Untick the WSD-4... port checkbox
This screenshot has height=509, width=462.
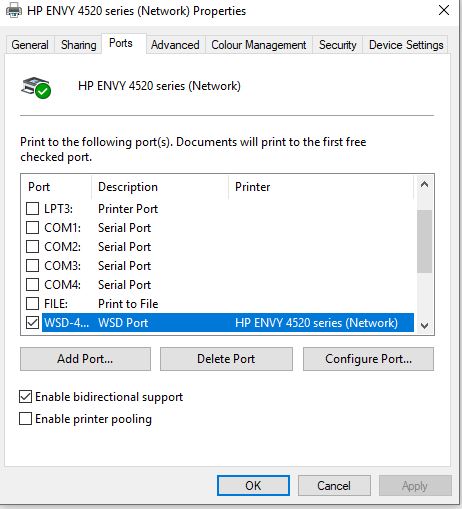coord(32,322)
